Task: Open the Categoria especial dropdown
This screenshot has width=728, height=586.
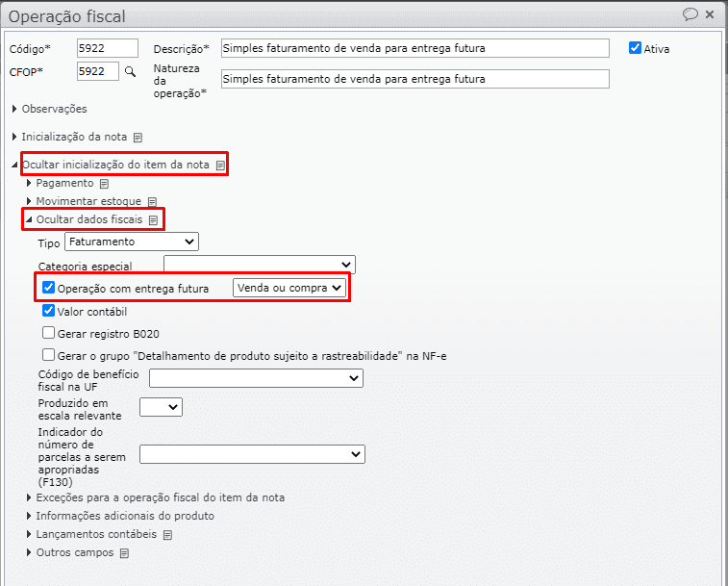Action: [x=260, y=265]
